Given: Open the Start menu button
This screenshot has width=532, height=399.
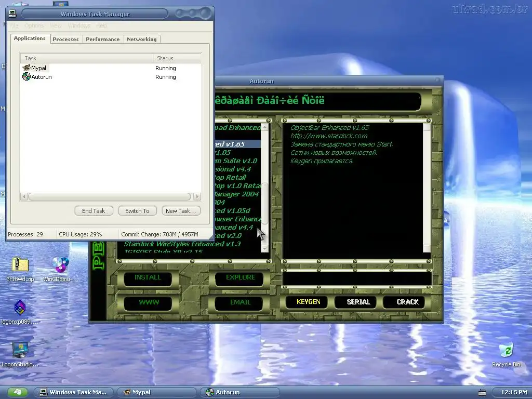Looking at the screenshot, I should tap(17, 392).
